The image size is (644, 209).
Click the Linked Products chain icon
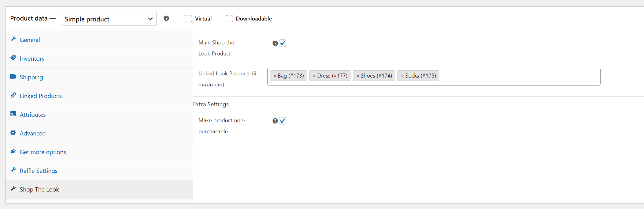(x=13, y=95)
